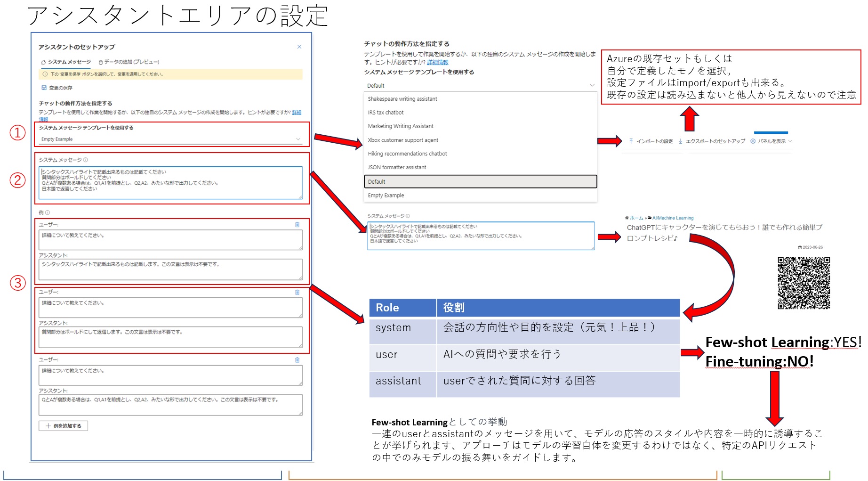Expand the パネルを表示 chevron
Viewport: 868px width, 481px height.
(791, 141)
